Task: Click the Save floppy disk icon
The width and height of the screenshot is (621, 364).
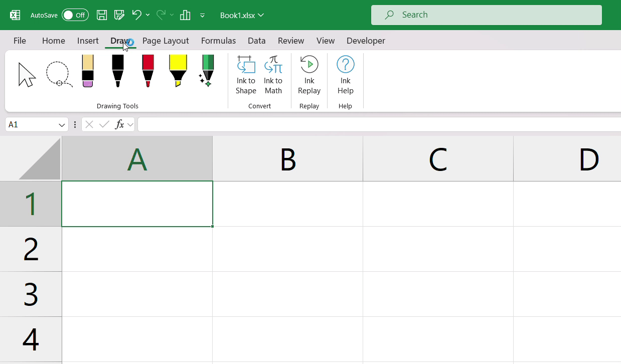Action: pyautogui.click(x=102, y=15)
